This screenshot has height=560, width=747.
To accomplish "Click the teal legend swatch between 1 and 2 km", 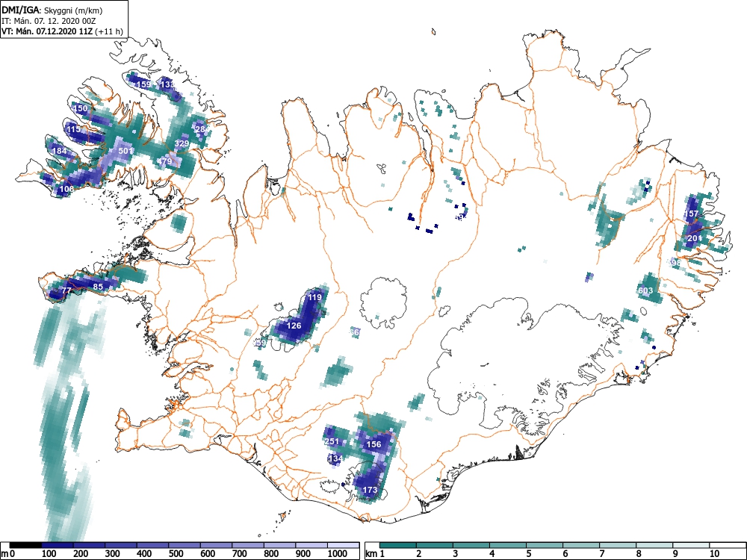I will (398, 545).
